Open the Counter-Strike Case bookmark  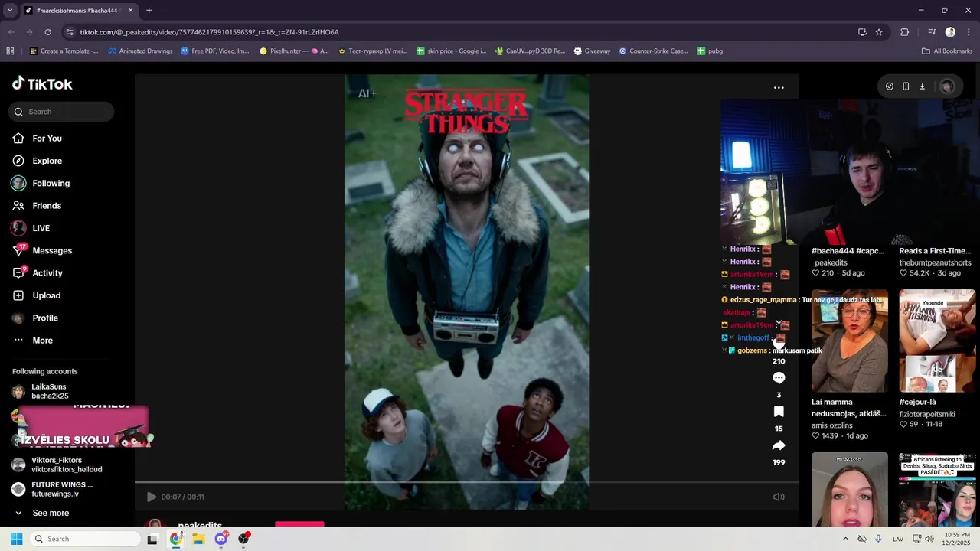(x=653, y=51)
